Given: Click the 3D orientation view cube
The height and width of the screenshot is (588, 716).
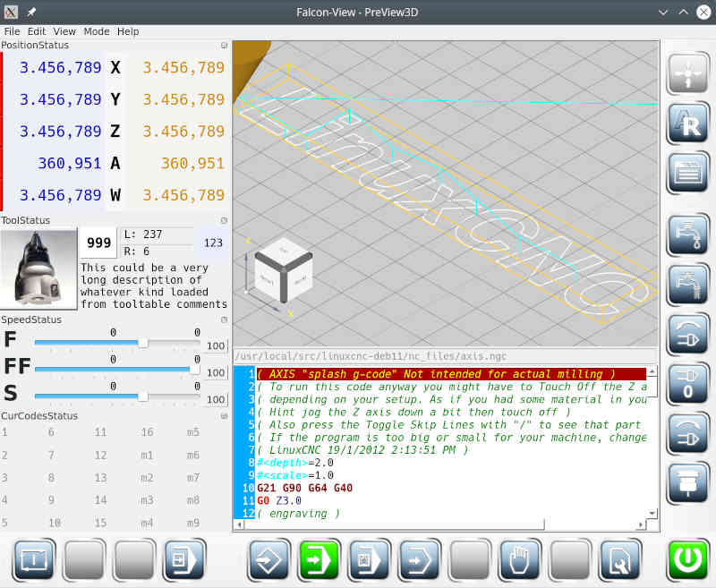Looking at the screenshot, I should (284, 269).
